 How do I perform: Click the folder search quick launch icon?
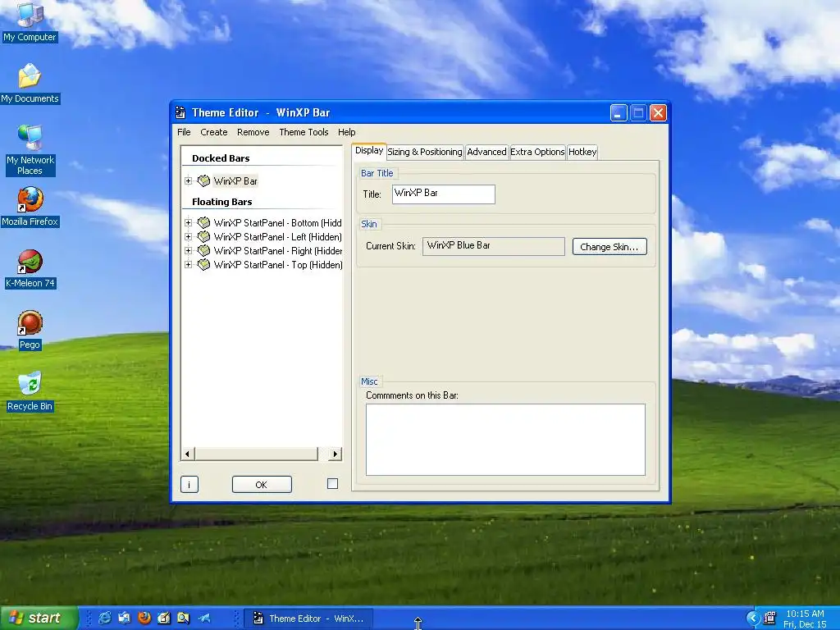click(183, 619)
